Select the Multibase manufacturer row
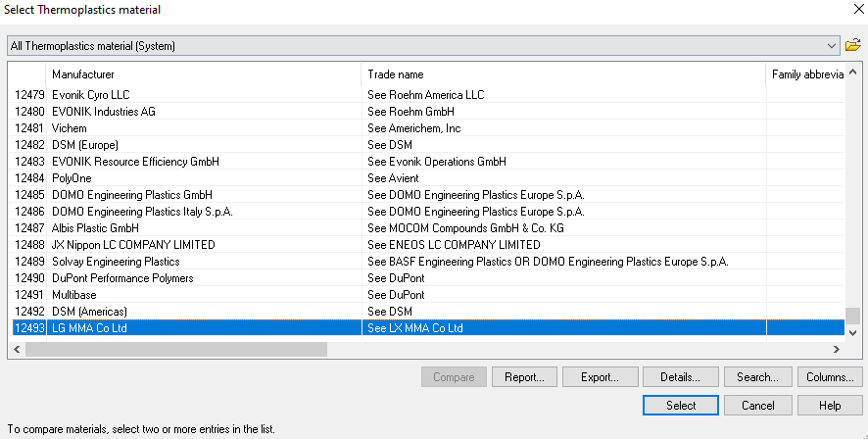The width and height of the screenshot is (868, 439). pos(428,295)
